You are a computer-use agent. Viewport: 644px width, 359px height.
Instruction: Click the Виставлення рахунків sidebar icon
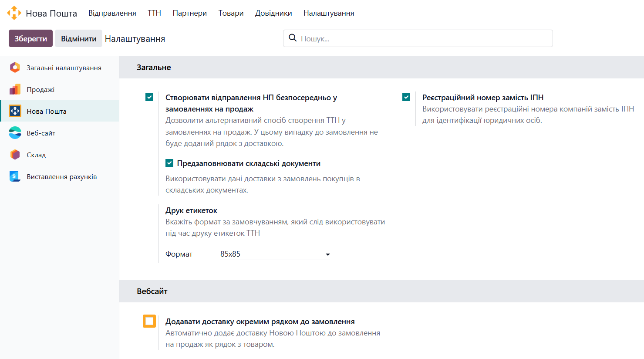pos(15,176)
